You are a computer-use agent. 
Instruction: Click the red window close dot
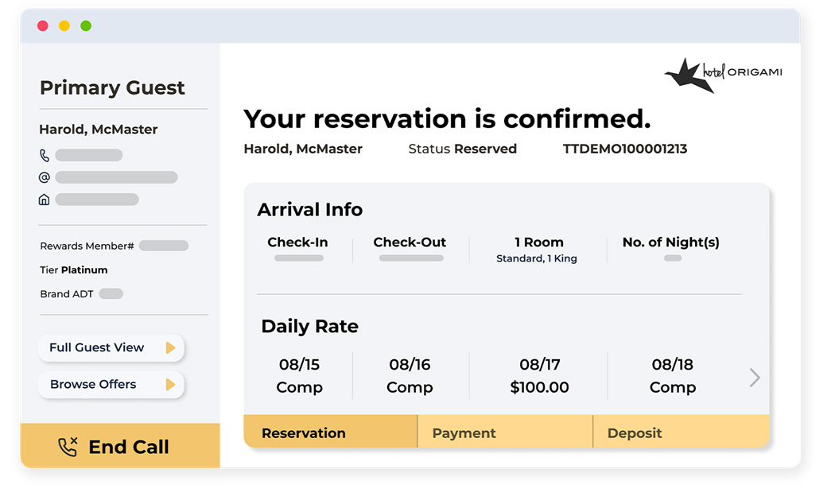(43, 26)
